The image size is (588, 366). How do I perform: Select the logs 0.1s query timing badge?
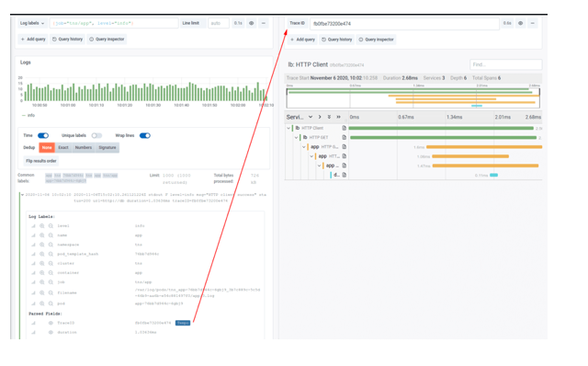click(238, 23)
